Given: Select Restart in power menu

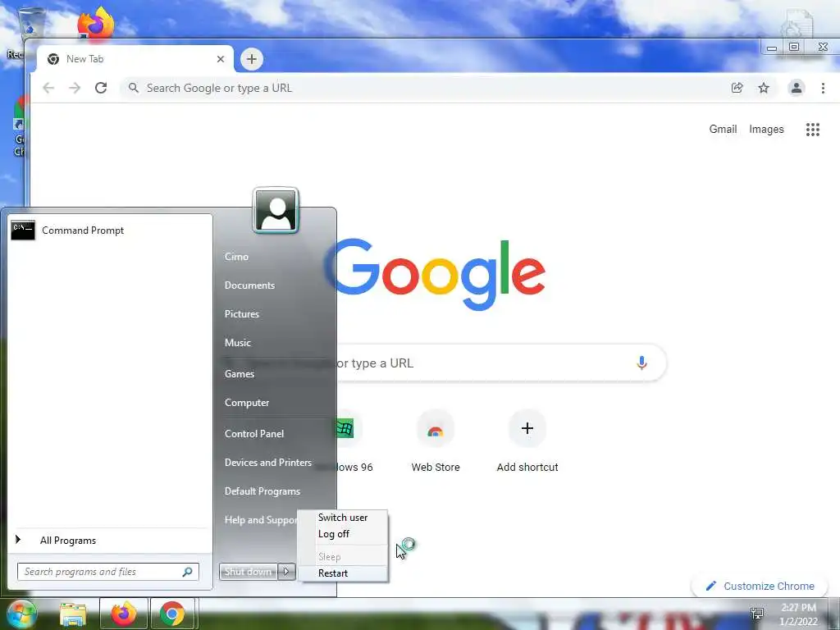Looking at the screenshot, I should (x=343, y=573).
